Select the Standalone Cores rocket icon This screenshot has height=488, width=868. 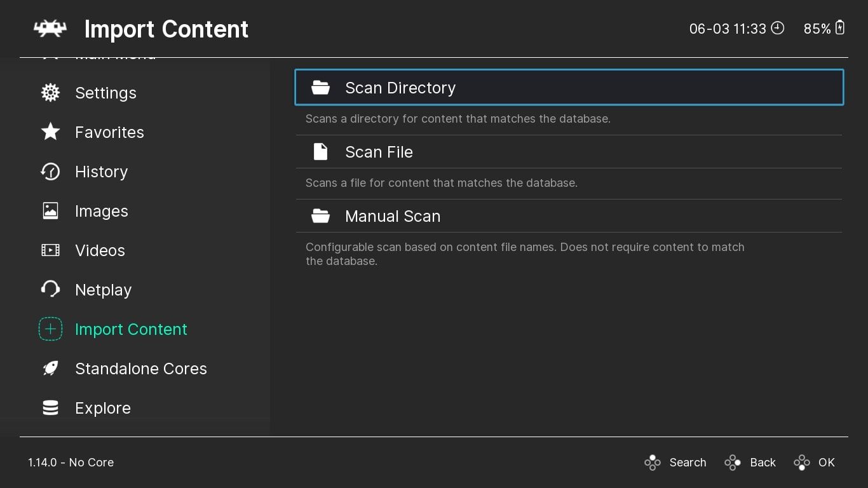tap(50, 369)
